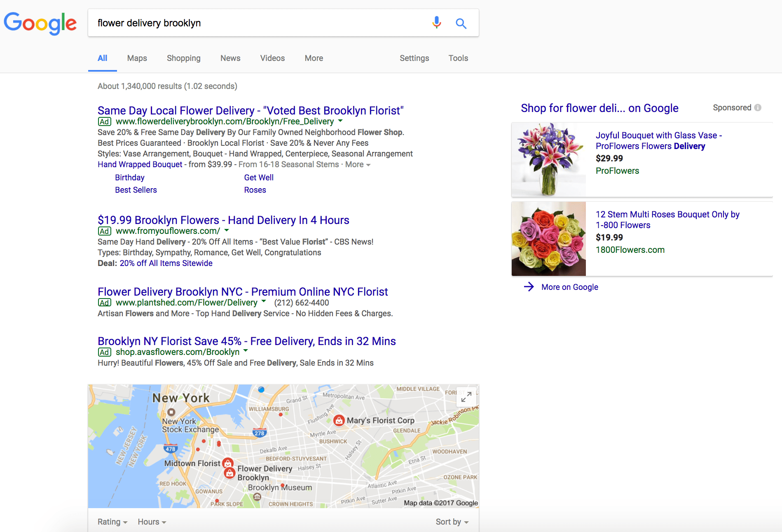This screenshot has height=532, width=782.
Task: Start a voice search with the microphone icon
Action: (x=436, y=23)
